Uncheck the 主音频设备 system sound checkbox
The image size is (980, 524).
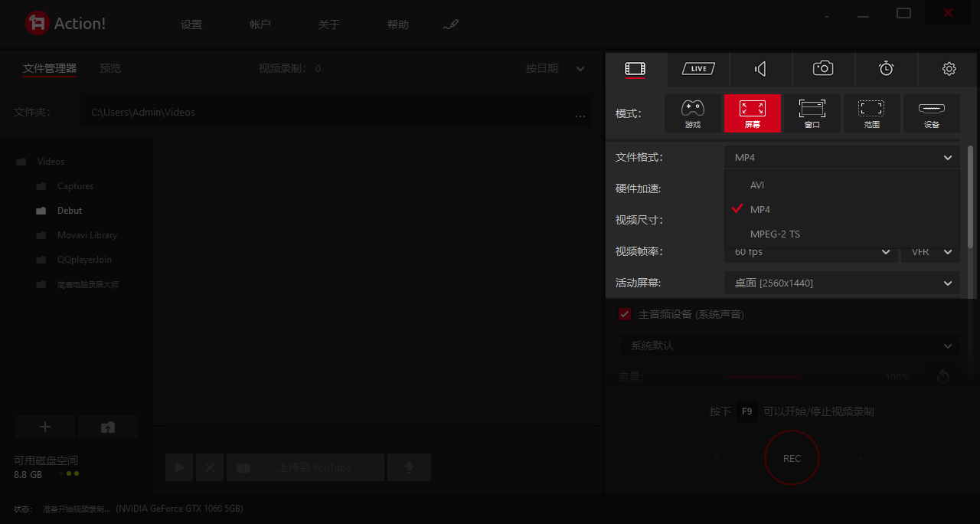[x=624, y=313]
